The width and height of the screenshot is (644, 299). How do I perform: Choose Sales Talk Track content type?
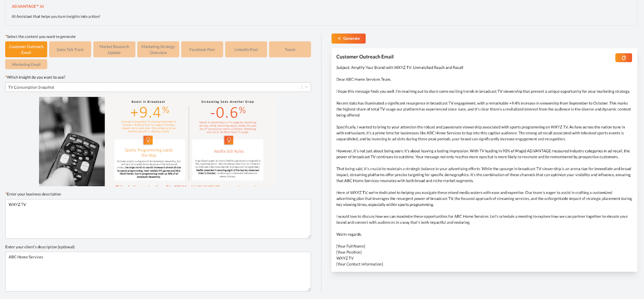(x=70, y=50)
